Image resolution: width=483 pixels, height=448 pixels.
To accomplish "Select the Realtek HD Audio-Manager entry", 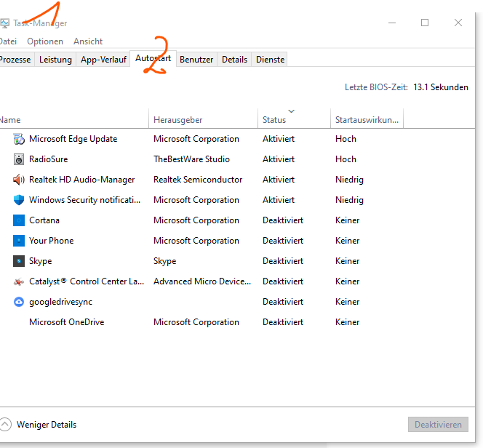I will coord(82,180).
